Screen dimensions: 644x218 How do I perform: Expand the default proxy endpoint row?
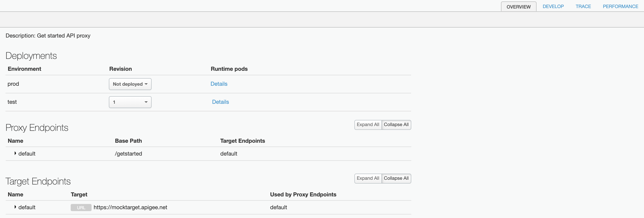[x=15, y=153]
